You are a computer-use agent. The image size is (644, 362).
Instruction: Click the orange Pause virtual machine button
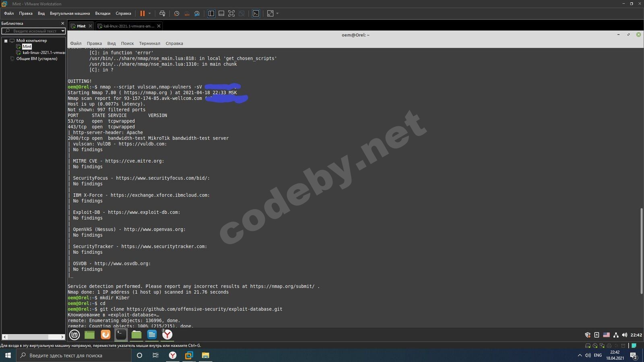click(x=142, y=13)
